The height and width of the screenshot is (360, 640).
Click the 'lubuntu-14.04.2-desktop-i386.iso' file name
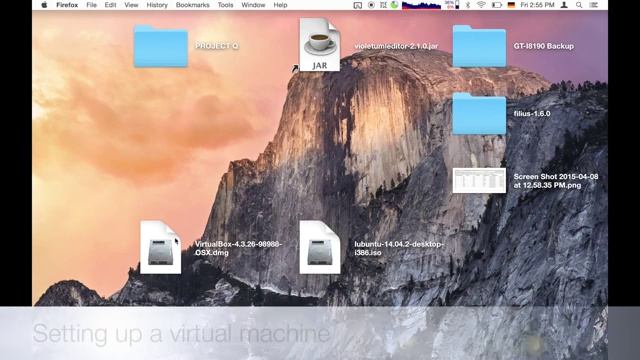tap(399, 248)
